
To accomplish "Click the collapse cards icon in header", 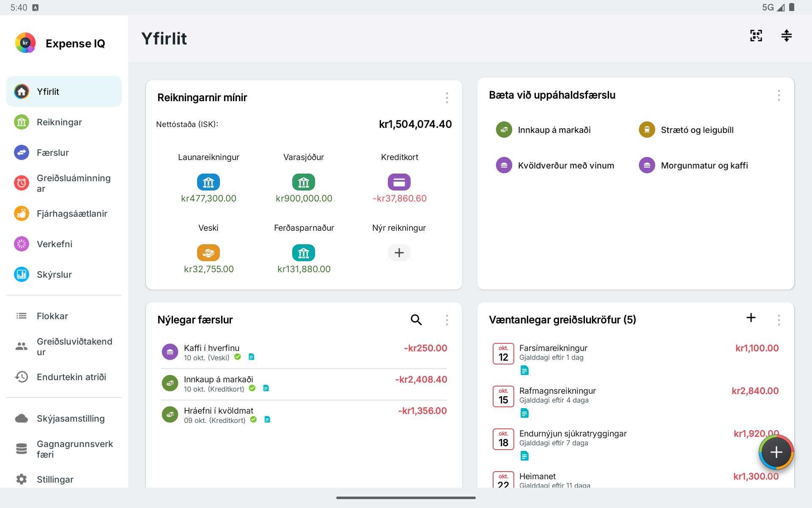I will coord(786,36).
